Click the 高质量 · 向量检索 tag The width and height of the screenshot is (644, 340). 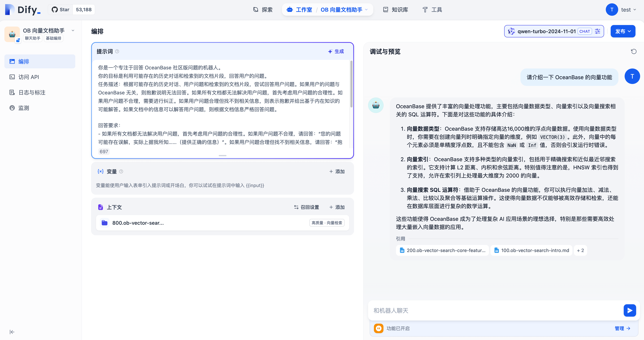[x=327, y=223]
